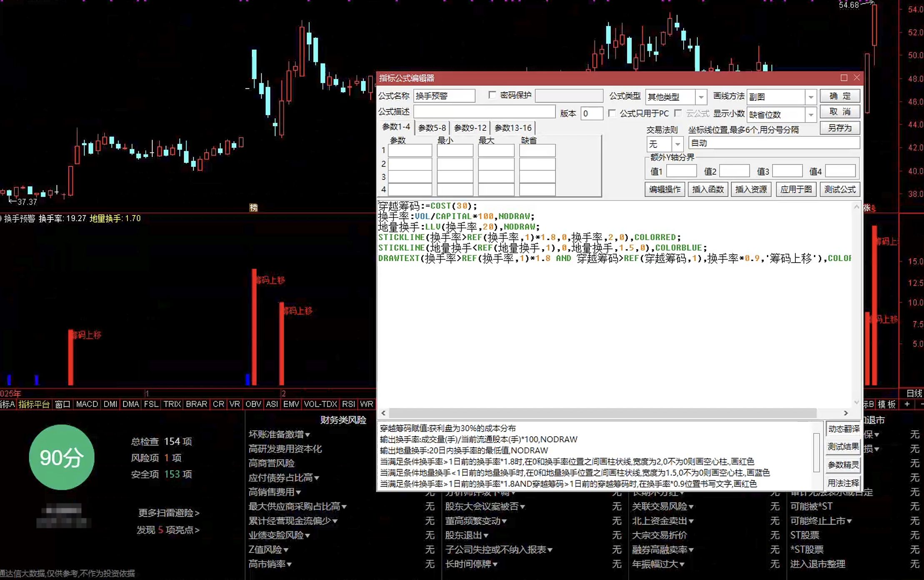
Task: Click the 应用于图 button
Action: coord(796,190)
